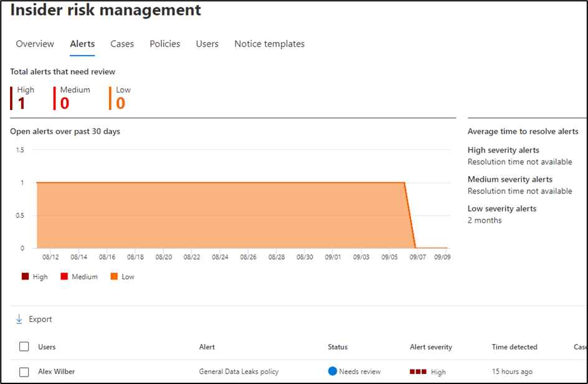Select the Alex Wilber row checkbox
Viewport: 588px width, 384px height.
point(24,372)
